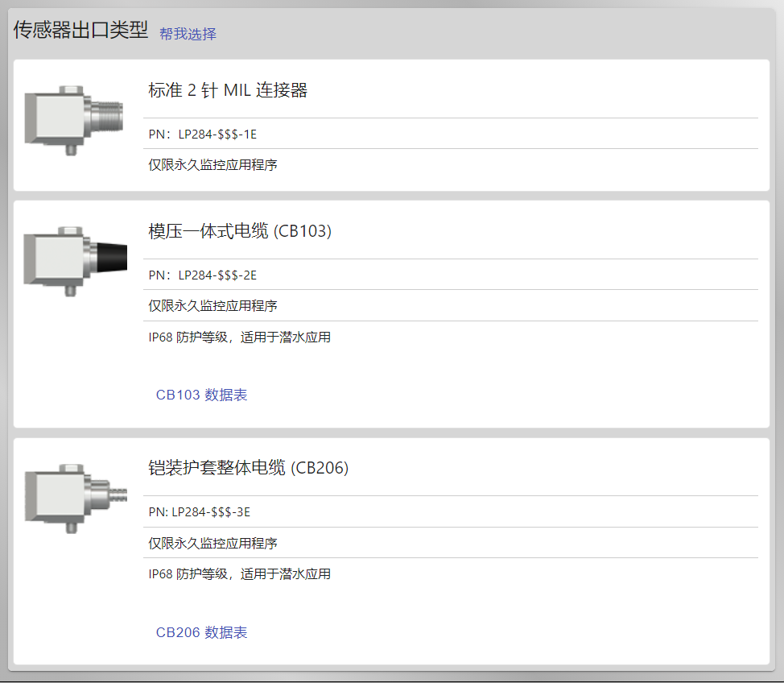Click 仅限永久监控应用程序 in MIL connector card

coord(213,164)
